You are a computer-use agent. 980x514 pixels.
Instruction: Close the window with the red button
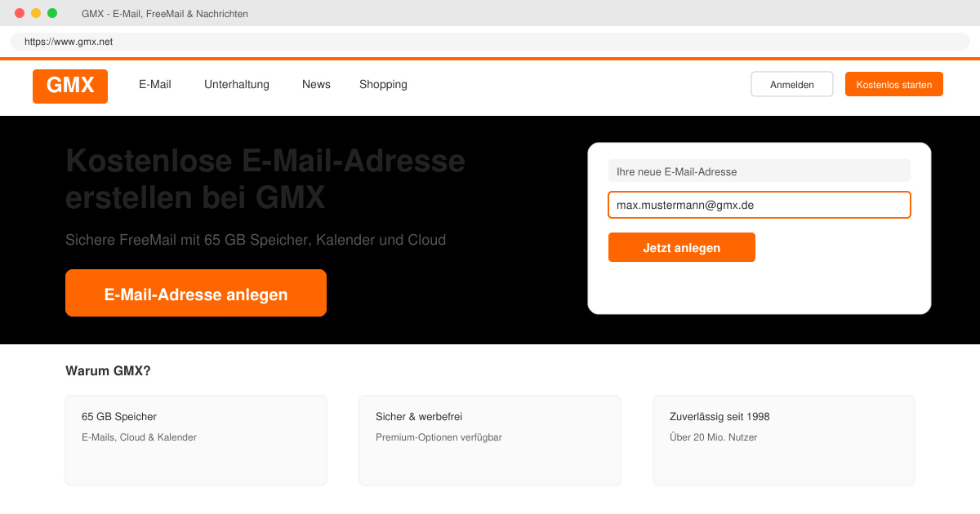20,13
